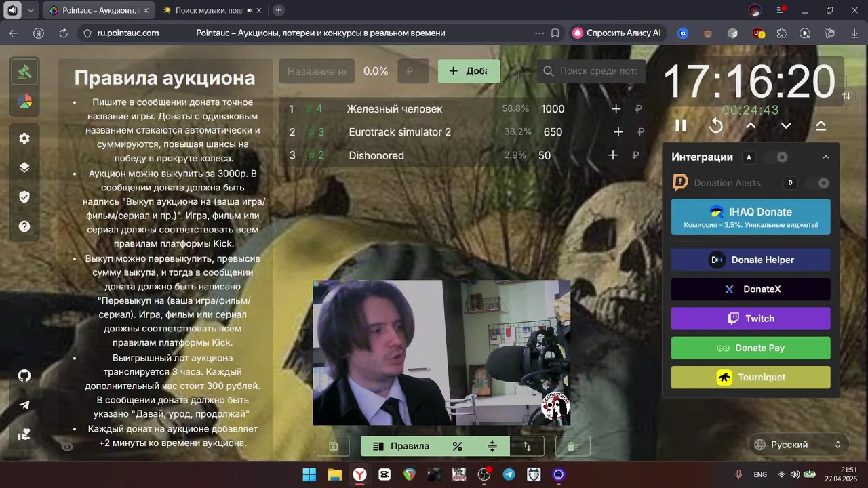The width and height of the screenshot is (868, 488).
Task: Open Windows Start menu
Action: pos(309,474)
